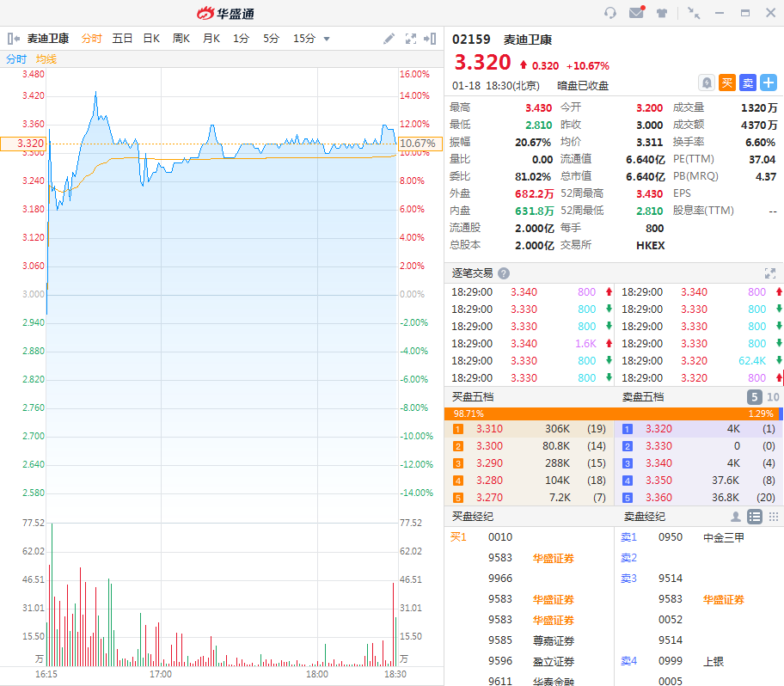Set a price alert bell
The height and width of the screenshot is (686, 784).
click(x=707, y=83)
